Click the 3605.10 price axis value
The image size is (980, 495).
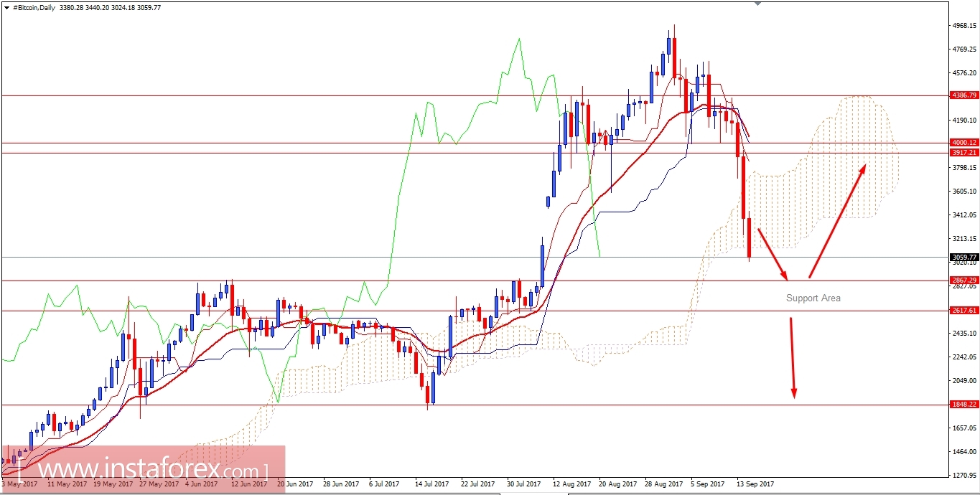964,192
